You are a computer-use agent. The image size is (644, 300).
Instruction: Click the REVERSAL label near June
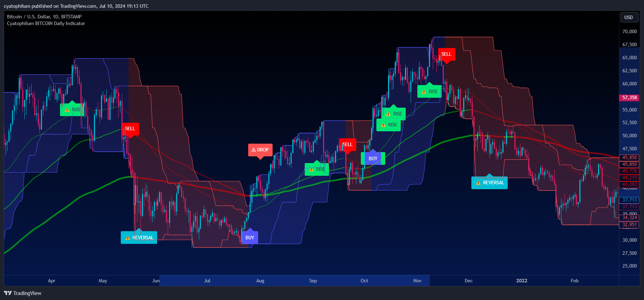click(139, 238)
